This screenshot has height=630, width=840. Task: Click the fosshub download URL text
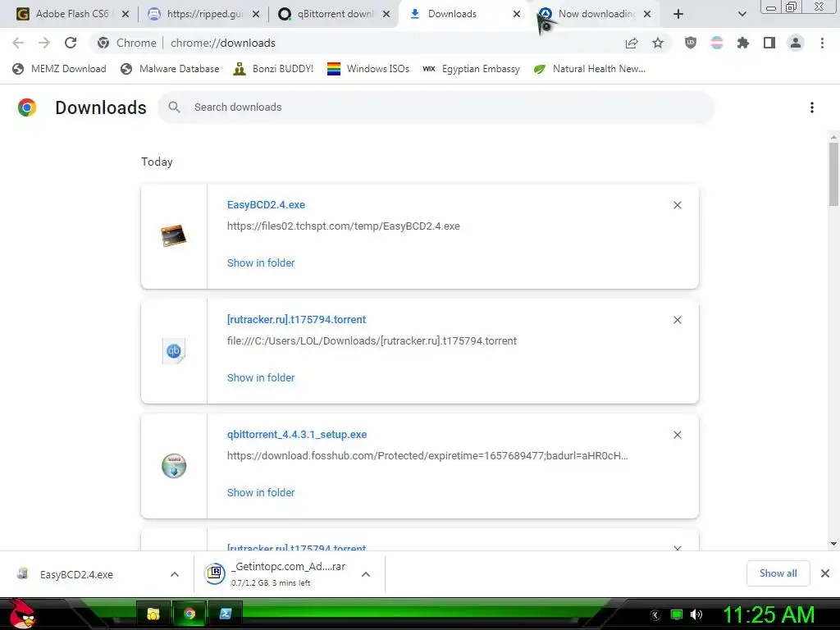pyautogui.click(x=427, y=456)
